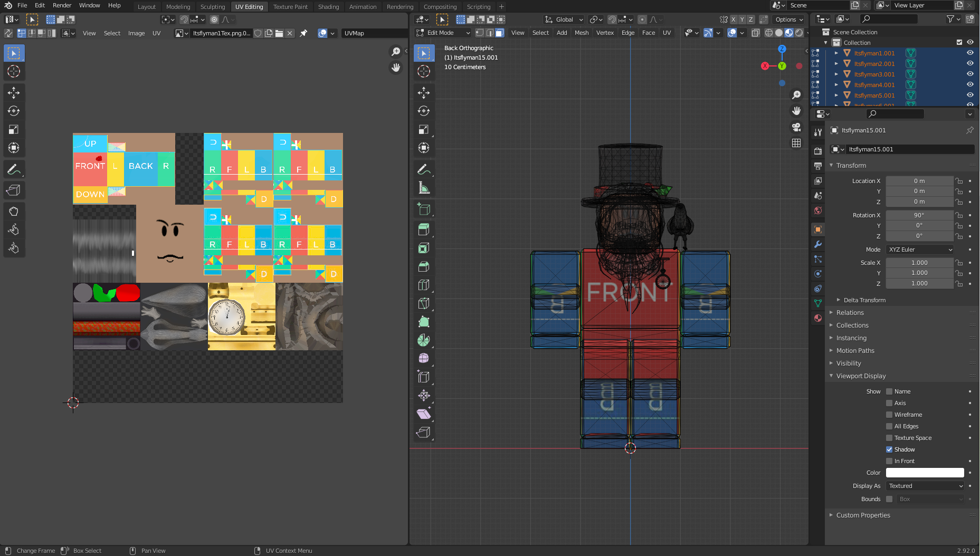Enable the Wireframe checkbox in Viewport Display
Image resolution: width=980 pixels, height=556 pixels.
(x=889, y=415)
